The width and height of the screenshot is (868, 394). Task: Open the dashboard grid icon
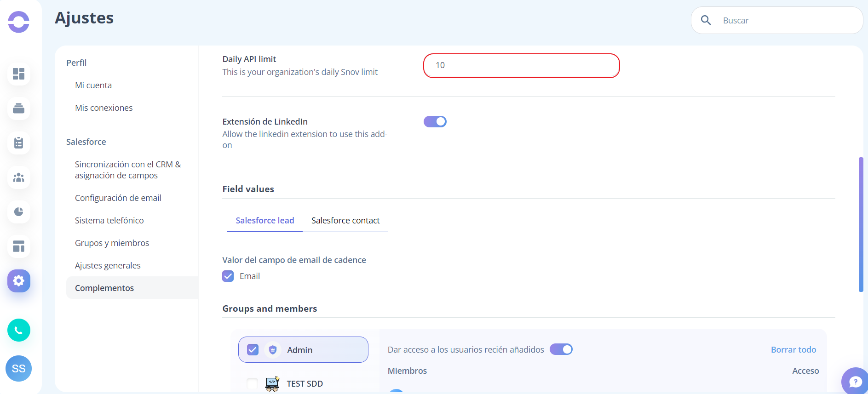[x=19, y=74]
